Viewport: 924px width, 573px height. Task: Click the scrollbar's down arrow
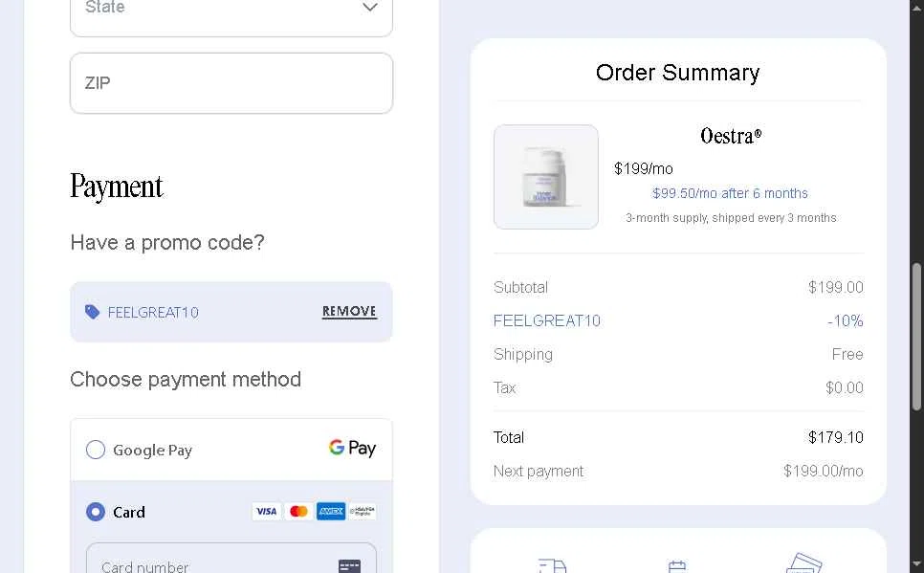click(916, 564)
